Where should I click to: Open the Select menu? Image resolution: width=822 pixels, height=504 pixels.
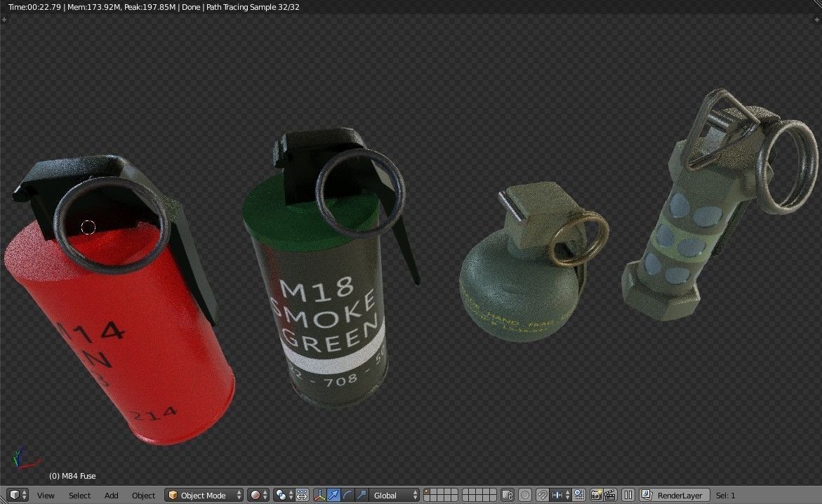(x=79, y=495)
